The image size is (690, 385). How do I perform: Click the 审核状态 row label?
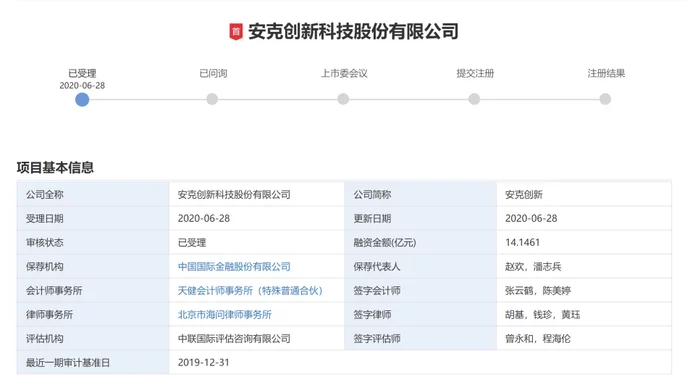tap(44, 242)
